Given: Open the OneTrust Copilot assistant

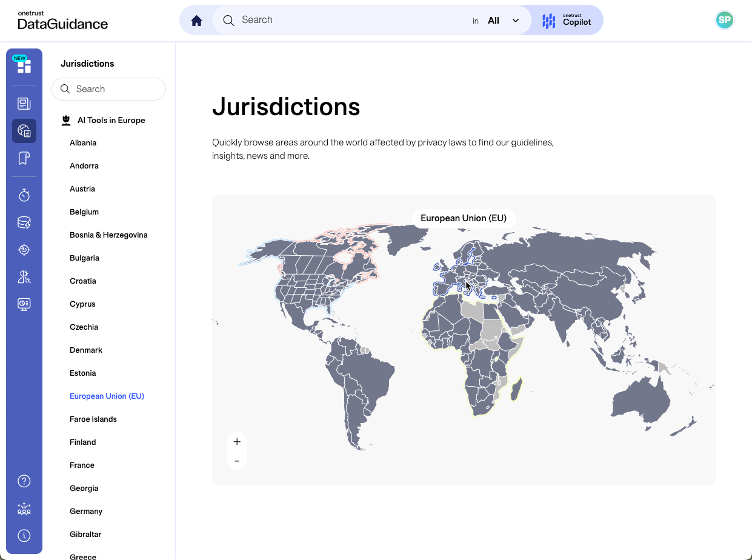Looking at the screenshot, I should click(x=567, y=21).
